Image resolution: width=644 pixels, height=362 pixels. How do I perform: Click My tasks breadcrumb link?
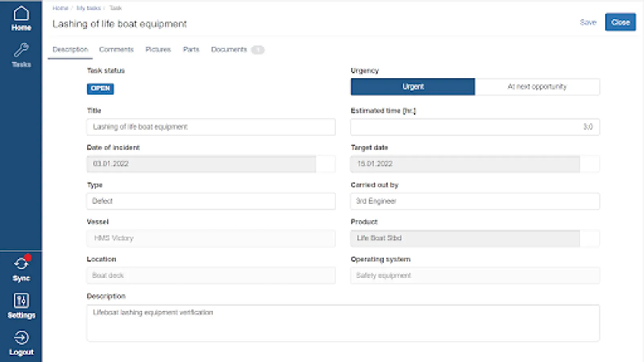(x=89, y=8)
